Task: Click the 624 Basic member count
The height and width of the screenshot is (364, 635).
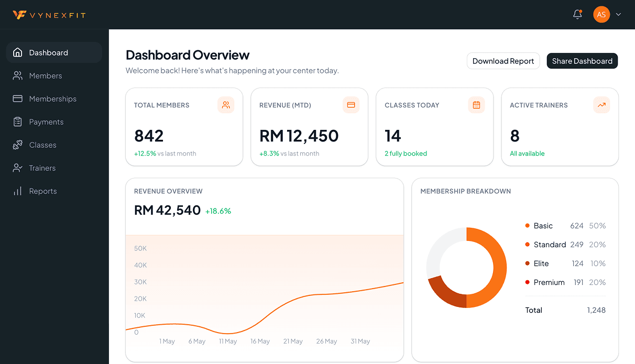Action: (x=577, y=226)
